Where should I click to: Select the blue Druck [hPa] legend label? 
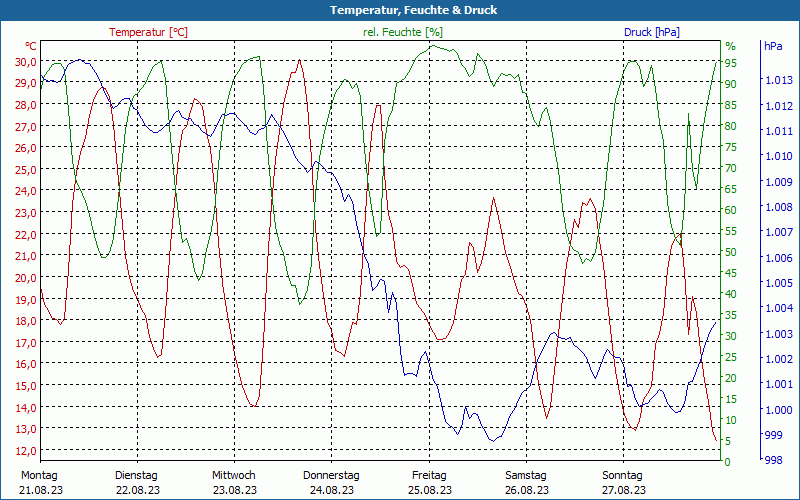click(x=651, y=32)
